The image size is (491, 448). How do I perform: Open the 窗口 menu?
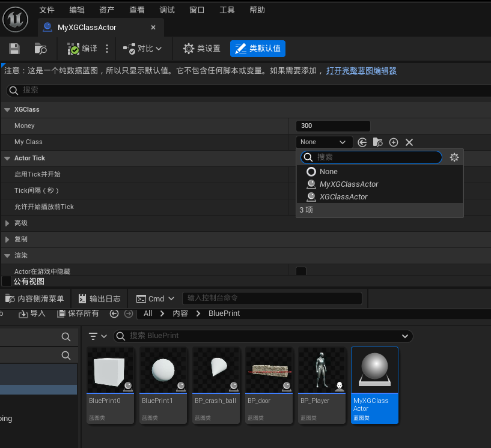[x=197, y=10]
